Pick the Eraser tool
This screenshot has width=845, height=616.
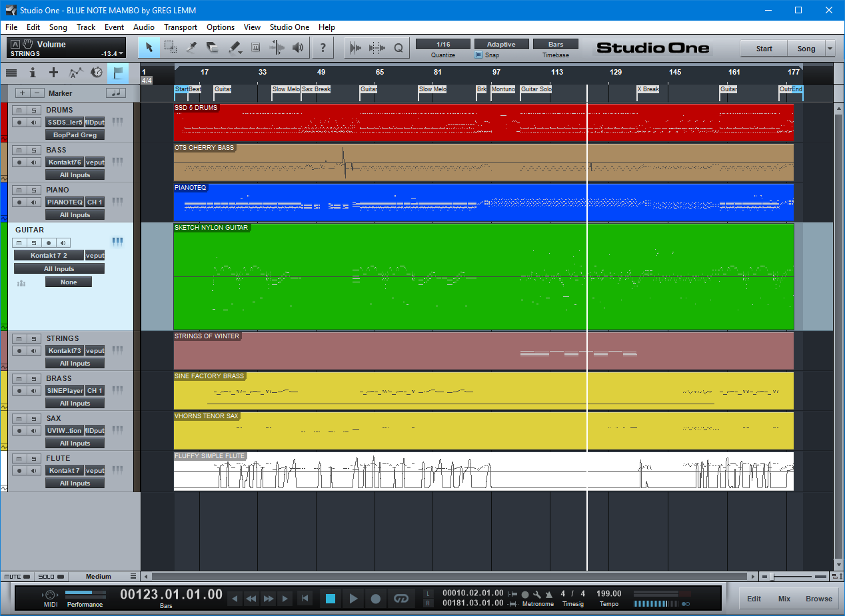tap(213, 47)
